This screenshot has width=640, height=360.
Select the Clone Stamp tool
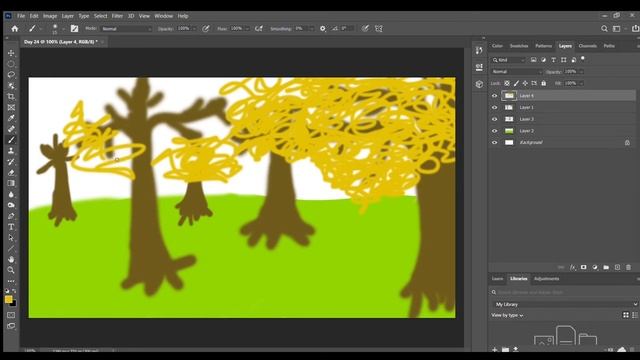11,151
